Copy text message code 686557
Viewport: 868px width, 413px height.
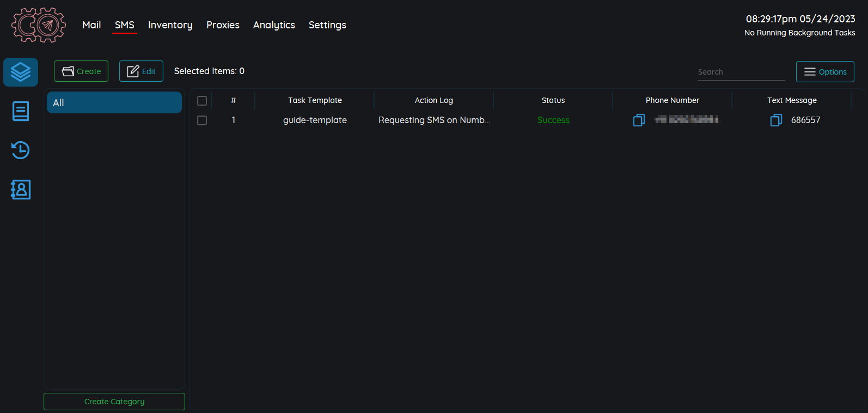click(776, 120)
